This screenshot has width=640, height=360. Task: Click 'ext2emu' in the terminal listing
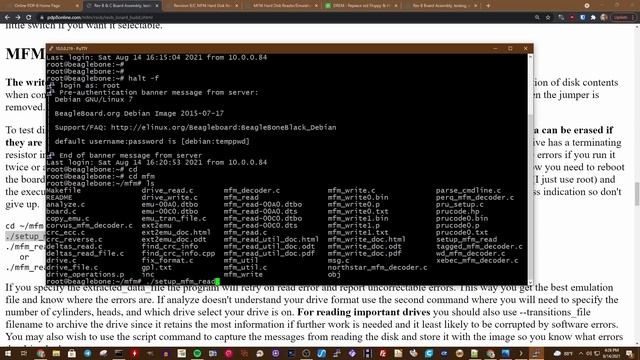pyautogui.click(x=157, y=225)
